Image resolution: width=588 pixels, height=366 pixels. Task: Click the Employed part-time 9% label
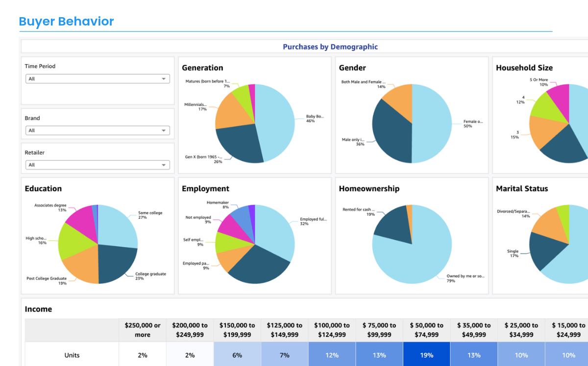coord(196,265)
